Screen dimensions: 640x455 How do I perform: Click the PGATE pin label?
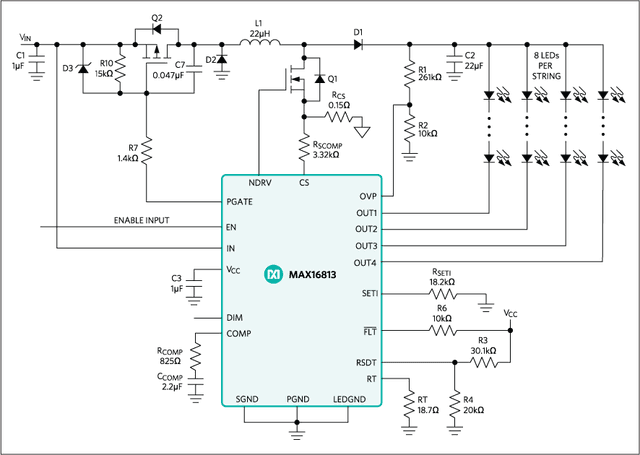(240, 202)
